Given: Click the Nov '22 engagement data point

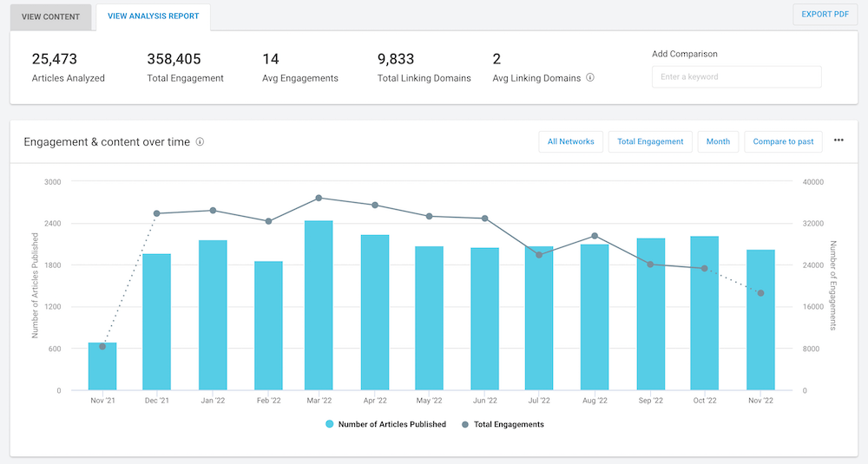Looking at the screenshot, I should 760,293.
